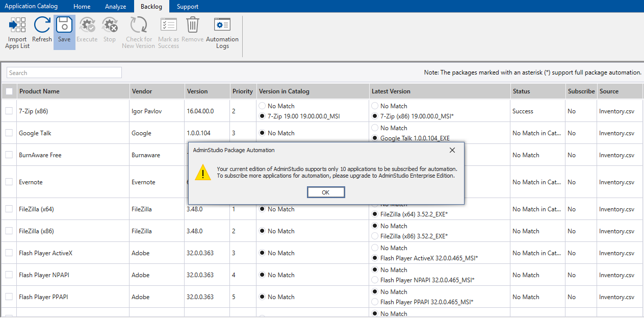This screenshot has width=644, height=318.
Task: Open the Support tab
Action: (x=188, y=7)
